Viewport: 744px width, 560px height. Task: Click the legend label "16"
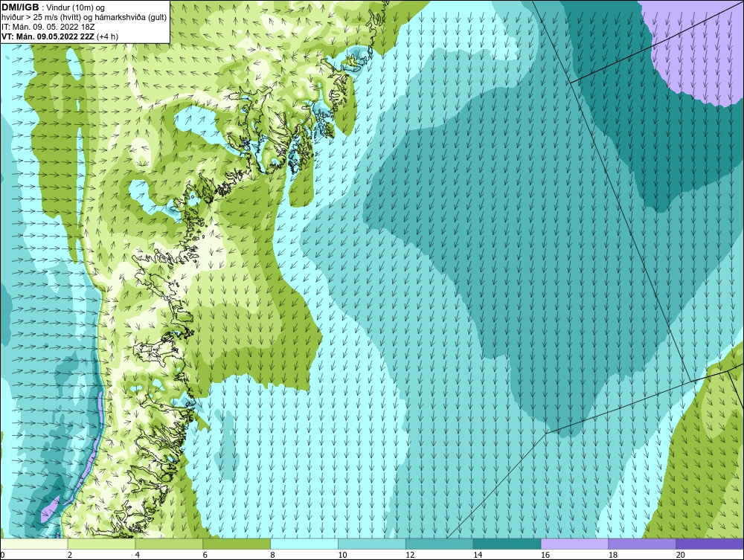click(545, 555)
